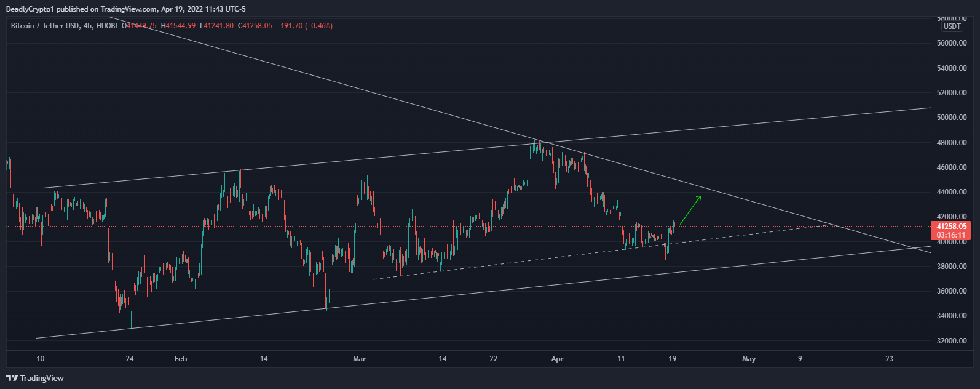Click the change value −191.70 (−0.46%)
The width and height of the screenshot is (980, 389).
[305, 26]
